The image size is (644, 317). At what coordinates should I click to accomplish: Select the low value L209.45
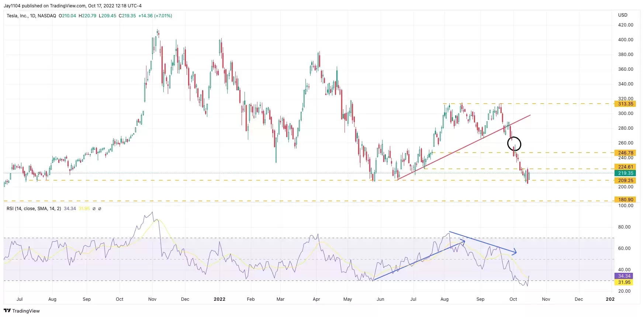tap(107, 16)
